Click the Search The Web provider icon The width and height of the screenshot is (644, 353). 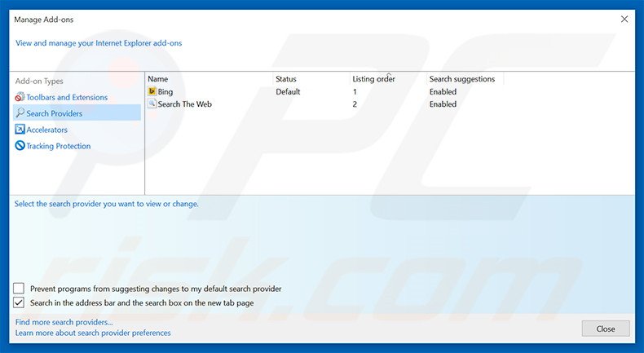(x=152, y=104)
